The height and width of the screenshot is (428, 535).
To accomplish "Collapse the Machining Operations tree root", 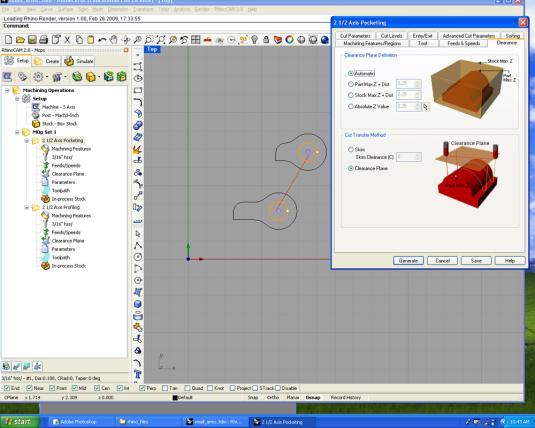I will point(7,90).
